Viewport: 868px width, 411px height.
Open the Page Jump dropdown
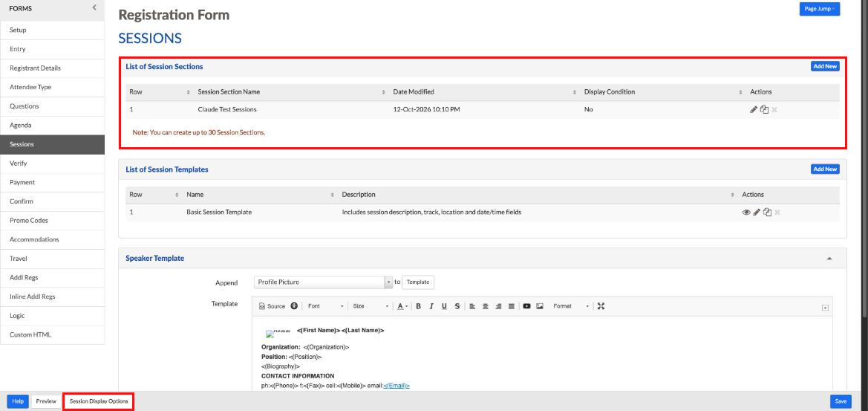(819, 9)
